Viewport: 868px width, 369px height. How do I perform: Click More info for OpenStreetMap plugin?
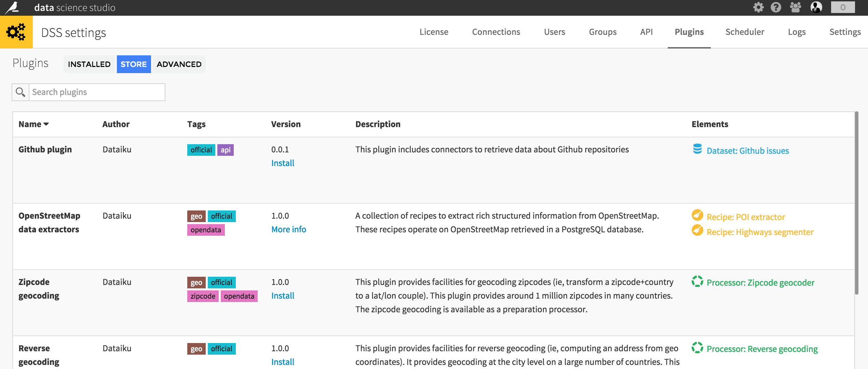click(288, 229)
